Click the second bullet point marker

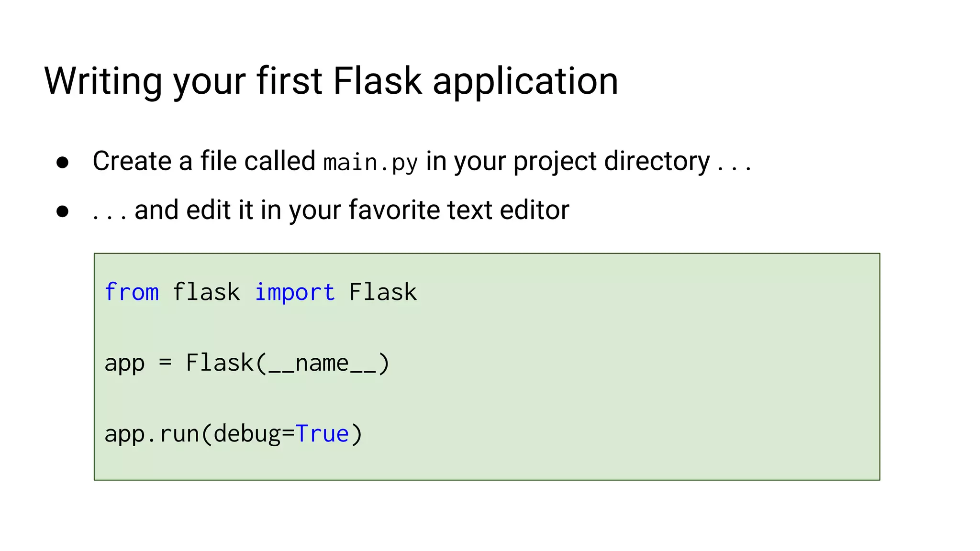click(62, 211)
